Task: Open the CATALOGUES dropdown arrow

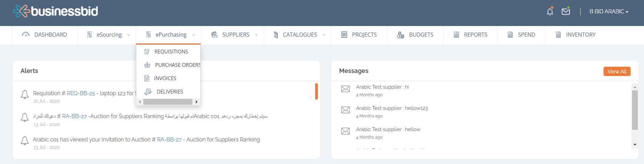Action: [324, 35]
